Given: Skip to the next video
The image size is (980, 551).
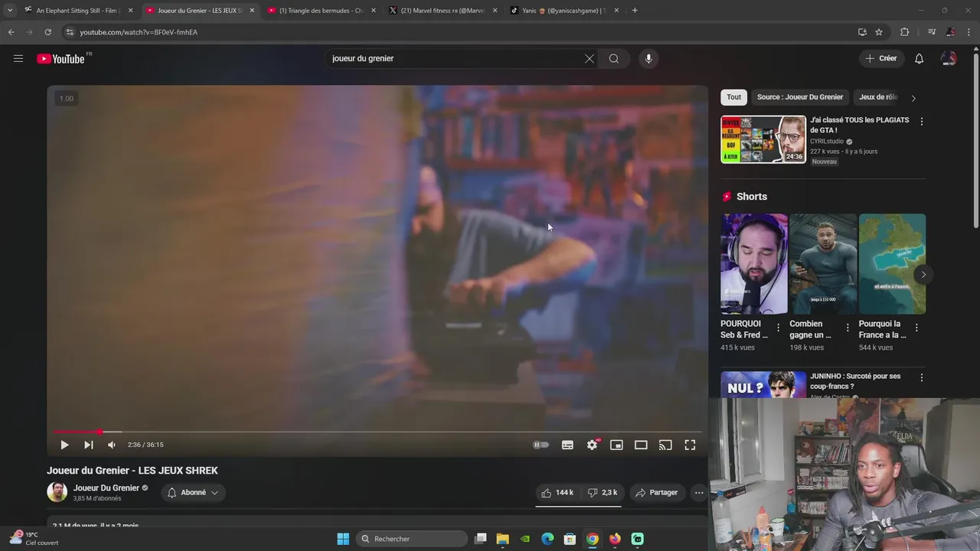Looking at the screenshot, I should point(89,445).
